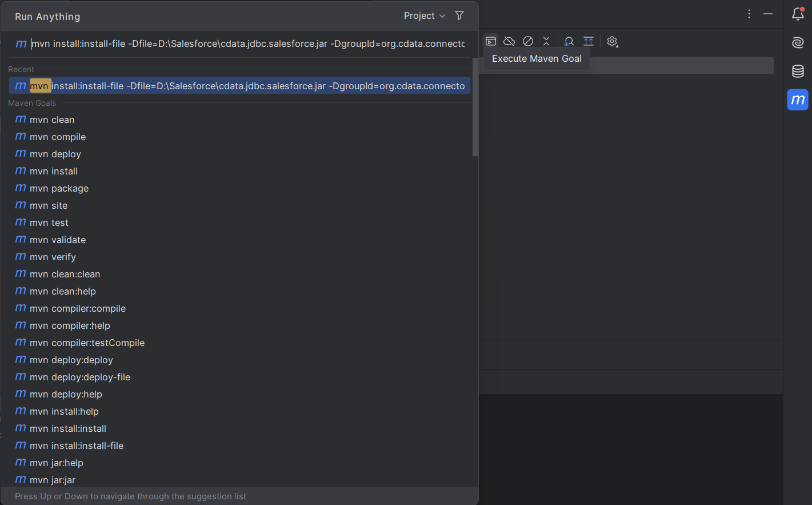Toggle the blue Maven show-phases icon
Image resolution: width=812 pixels, height=505 pixels.
[x=588, y=41]
